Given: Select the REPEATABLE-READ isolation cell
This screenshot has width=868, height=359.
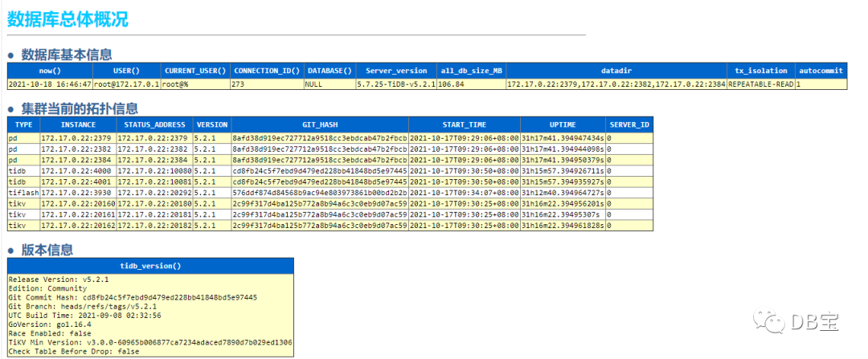Looking at the screenshot, I should point(760,84).
